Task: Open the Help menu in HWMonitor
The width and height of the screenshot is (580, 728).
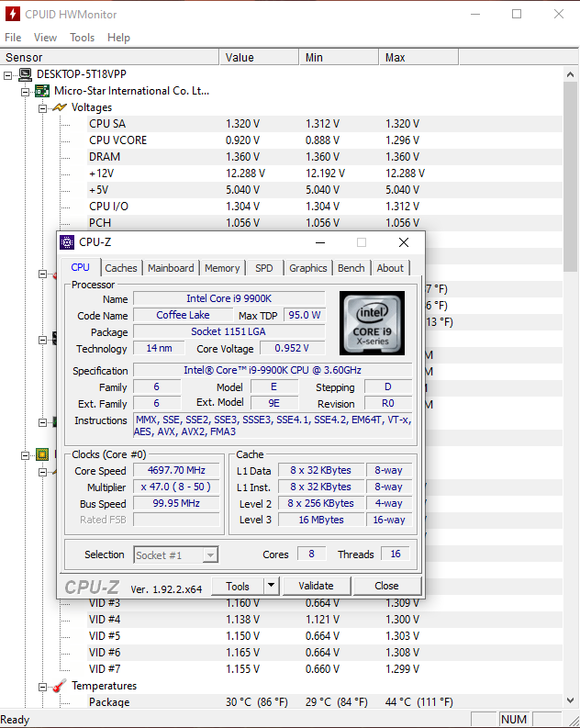Action: [x=118, y=38]
